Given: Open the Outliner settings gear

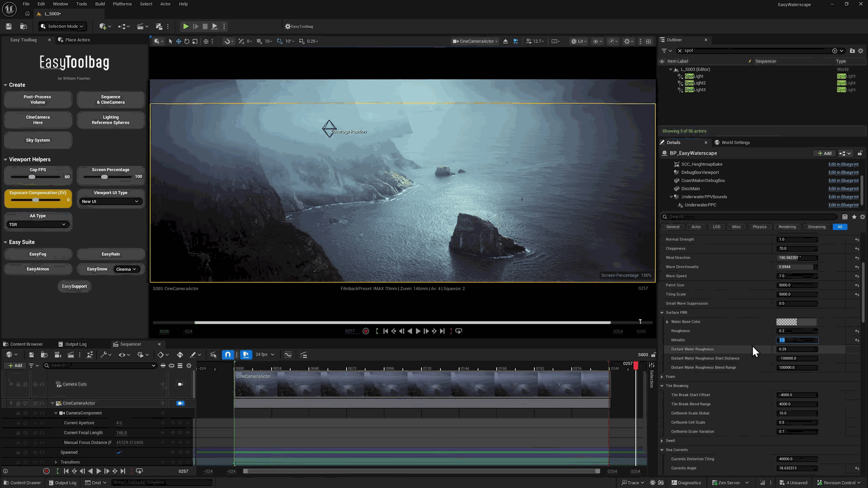Looking at the screenshot, I should 860,50.
